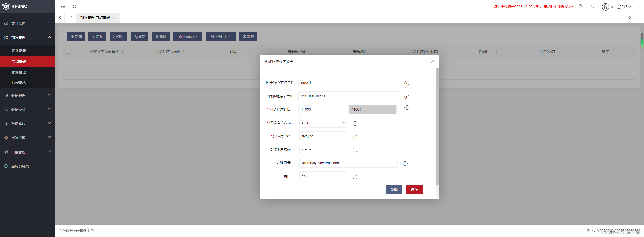644x237 pixels.
Task: Click 启动 toolbar button
Action: pyautogui.click(x=97, y=36)
